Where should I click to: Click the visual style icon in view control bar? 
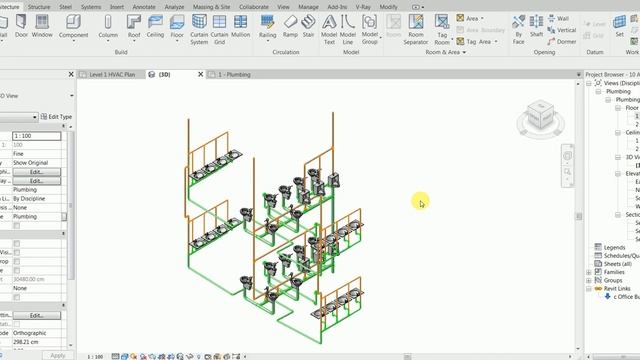click(124, 356)
